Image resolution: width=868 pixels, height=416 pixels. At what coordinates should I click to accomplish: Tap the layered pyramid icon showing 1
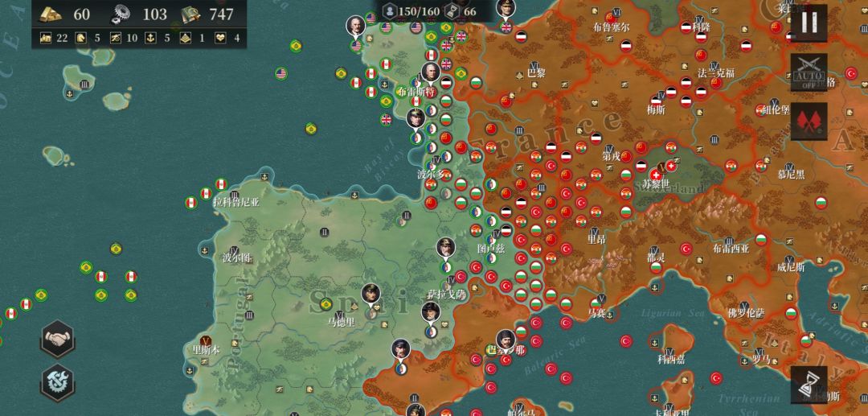click(x=186, y=39)
